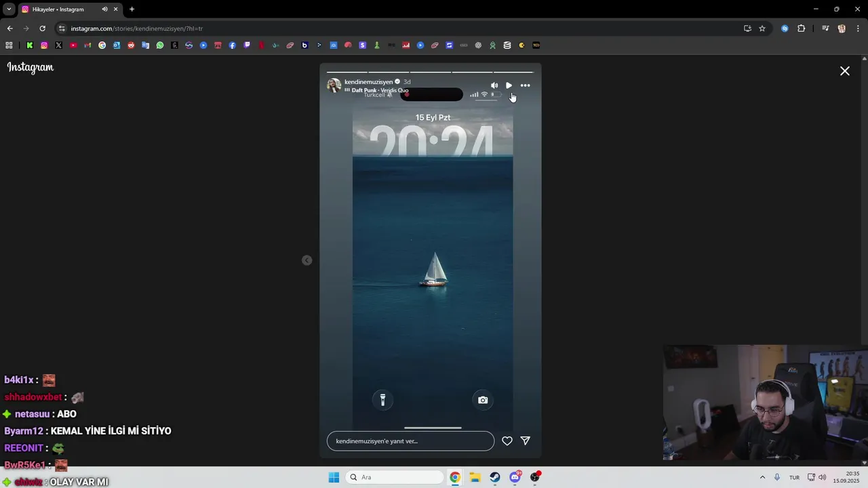The image size is (868, 488).
Task: Open the YouTube bookmark
Action: pos(73,45)
